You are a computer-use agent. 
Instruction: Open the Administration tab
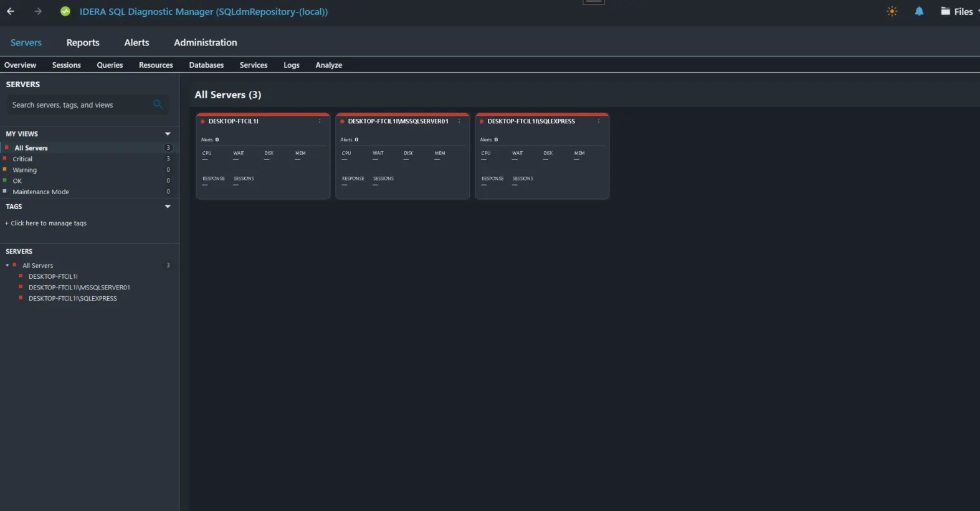(206, 42)
